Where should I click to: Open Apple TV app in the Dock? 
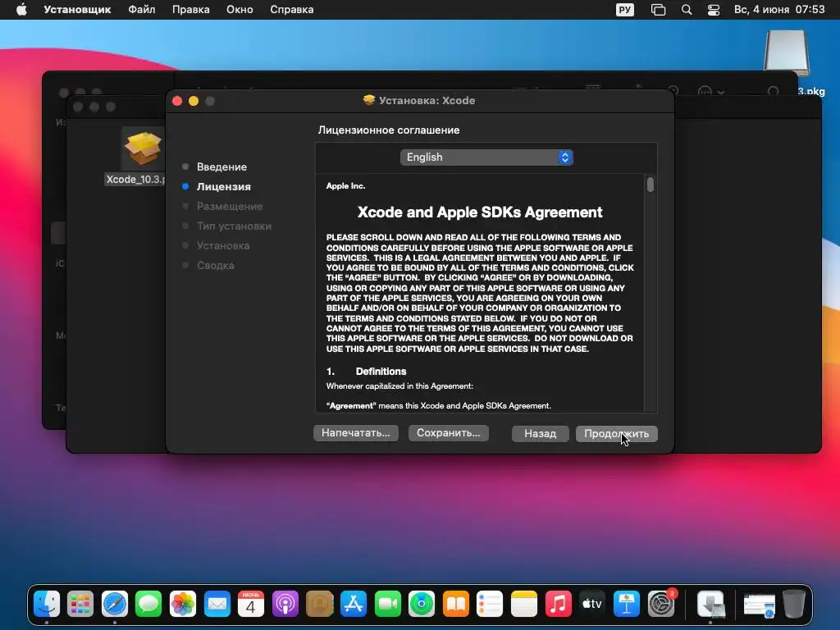click(592, 604)
